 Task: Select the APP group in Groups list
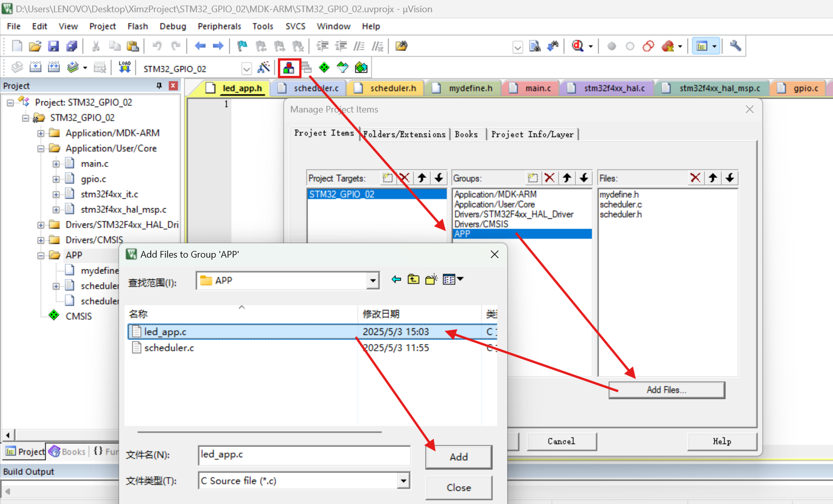[x=522, y=234]
